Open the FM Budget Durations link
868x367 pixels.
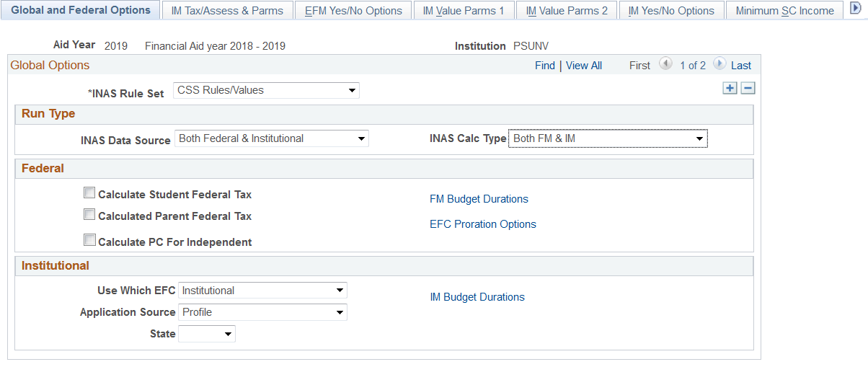click(x=479, y=199)
